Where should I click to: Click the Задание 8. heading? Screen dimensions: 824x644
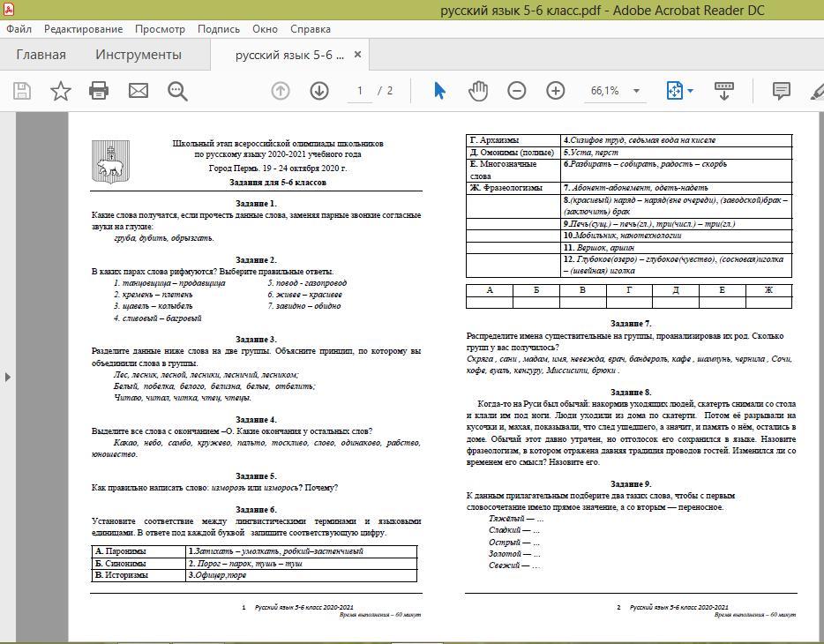(x=631, y=393)
